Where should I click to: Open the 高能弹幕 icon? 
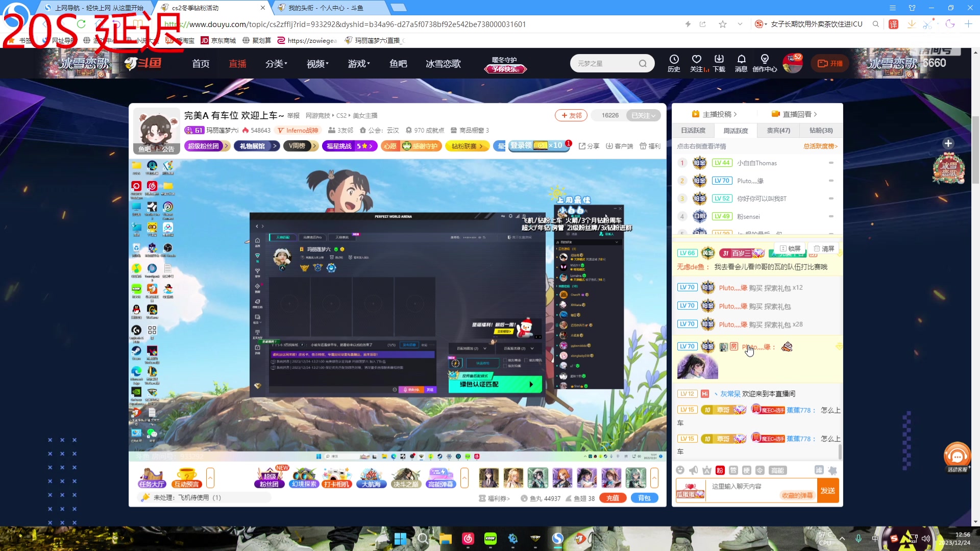coord(440,478)
